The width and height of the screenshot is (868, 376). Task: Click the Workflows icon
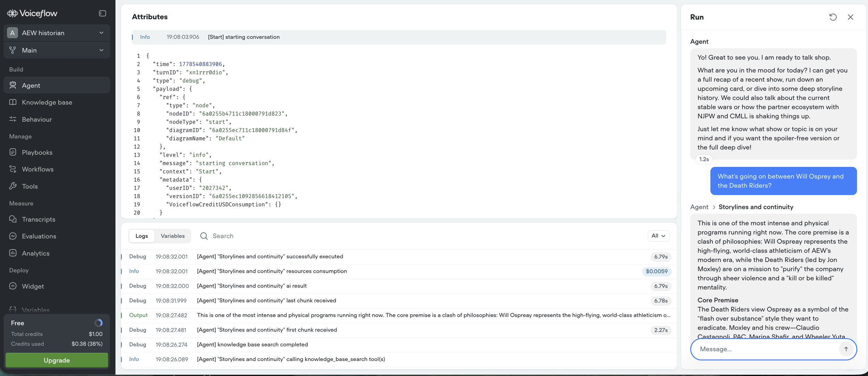click(13, 169)
